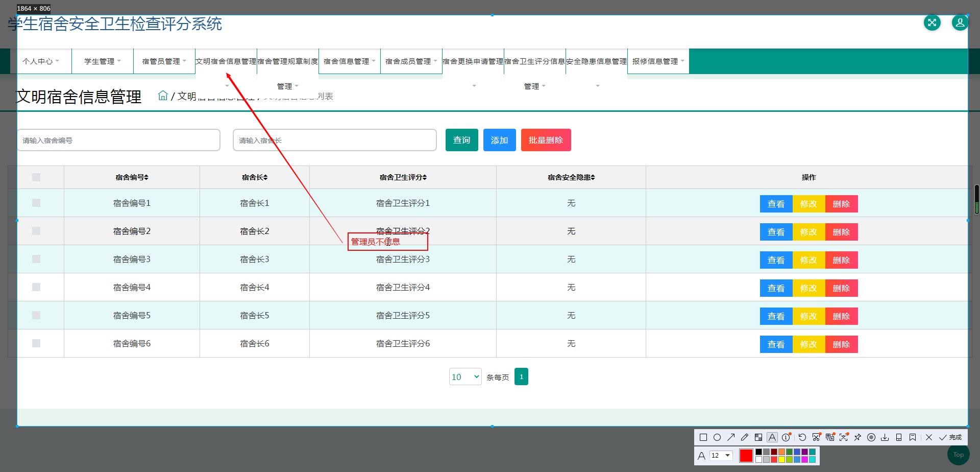Undo the last annotation
Image resolution: width=980 pixels, height=472 pixels.
(802, 437)
